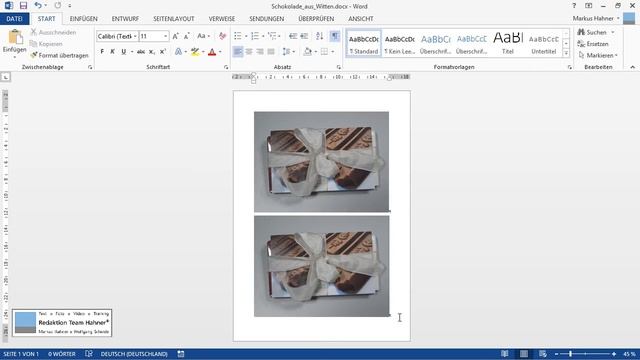Apply the yellow text highlight color
Image resolution: width=640 pixels, height=360 pixels.
pos(195,52)
